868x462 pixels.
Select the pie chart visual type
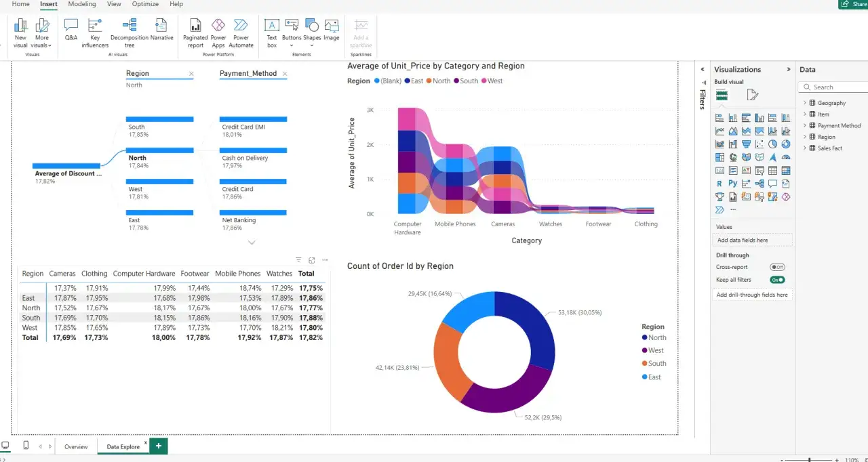pos(772,144)
